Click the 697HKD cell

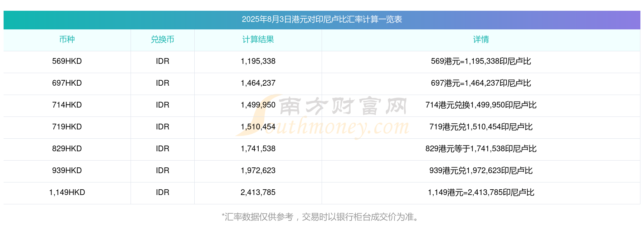(67, 83)
